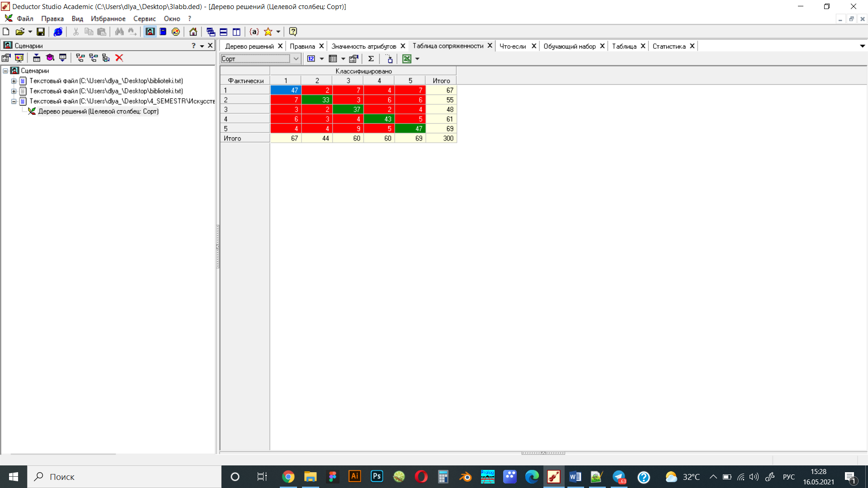This screenshot has height=488, width=868.
Task: Launch the import wizard icon in the Scenarios toolbar
Action: 37,58
